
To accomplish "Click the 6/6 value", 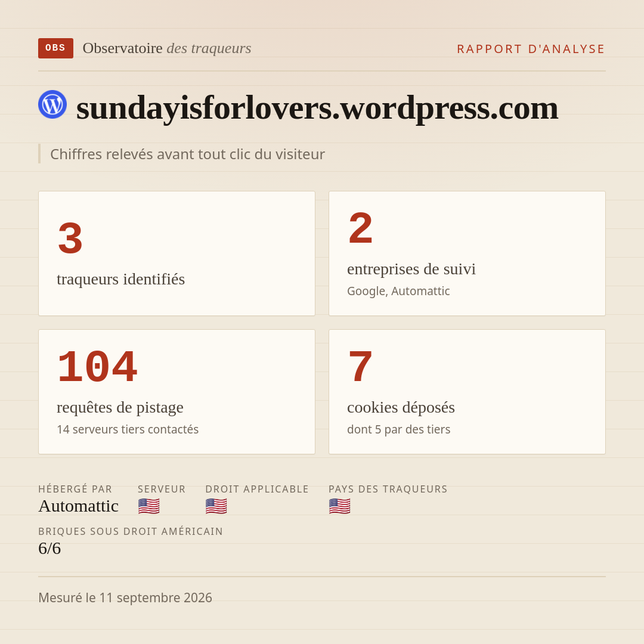I will click(x=49, y=549).
